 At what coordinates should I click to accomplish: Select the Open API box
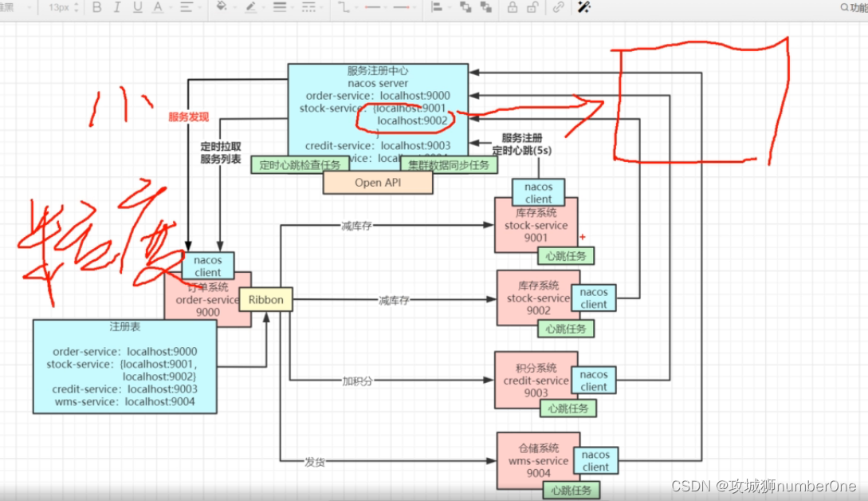point(378,183)
